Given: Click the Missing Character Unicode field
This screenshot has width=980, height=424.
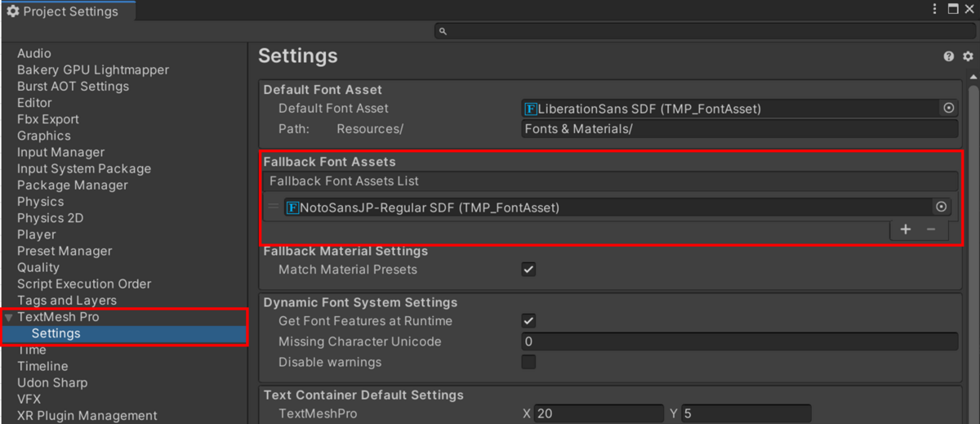Looking at the screenshot, I should pyautogui.click(x=739, y=341).
